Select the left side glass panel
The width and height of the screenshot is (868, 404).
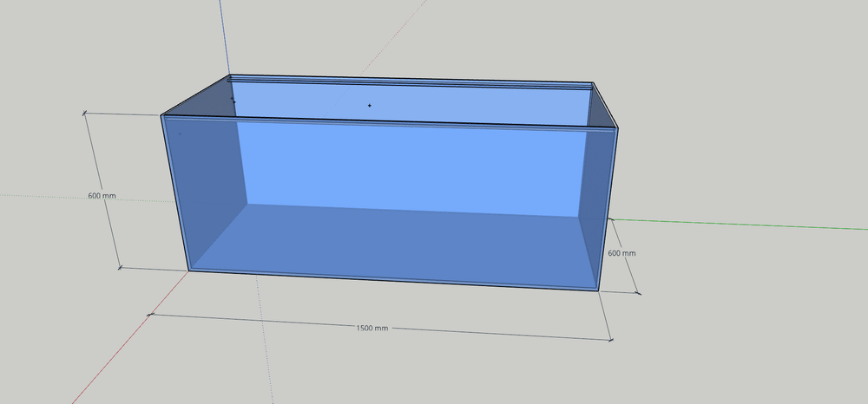208,182
